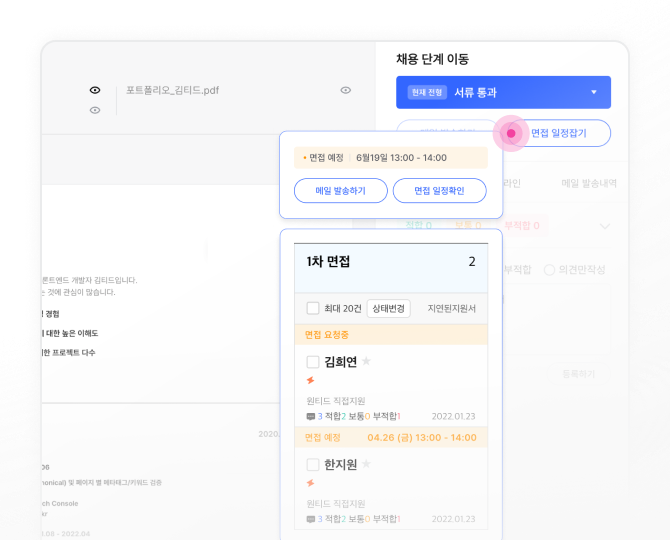670x540 pixels.
Task: Click the applicant name 한지원
Action: click(341, 464)
